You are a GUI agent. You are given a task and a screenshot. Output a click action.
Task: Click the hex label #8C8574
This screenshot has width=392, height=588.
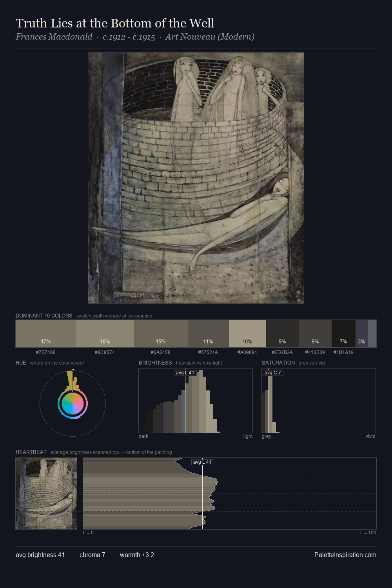pos(105,352)
